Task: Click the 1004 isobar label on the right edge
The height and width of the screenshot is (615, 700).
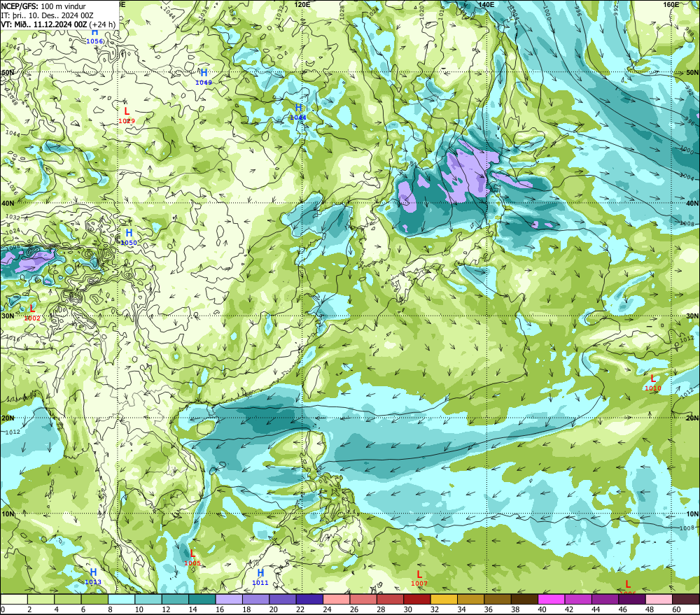Action: tap(687, 176)
